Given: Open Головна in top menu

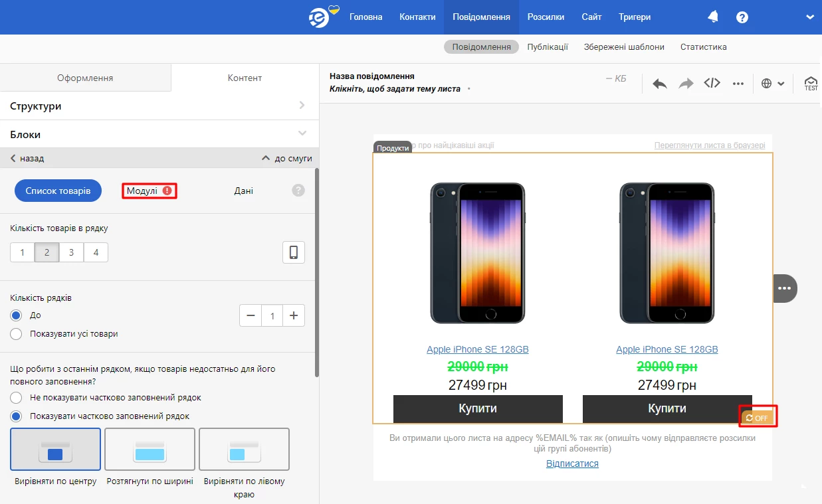Looking at the screenshot, I should pyautogui.click(x=366, y=17).
